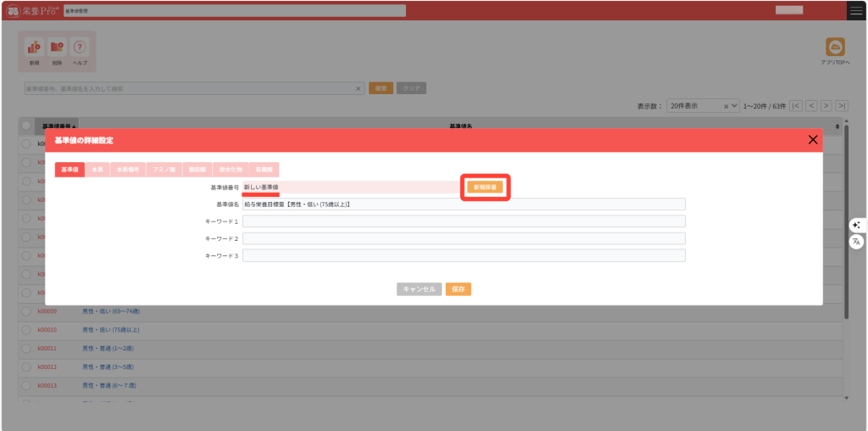This screenshot has width=868, height=431.
Task: Click the 削除 (delete) toolbar icon
Action: tap(57, 49)
